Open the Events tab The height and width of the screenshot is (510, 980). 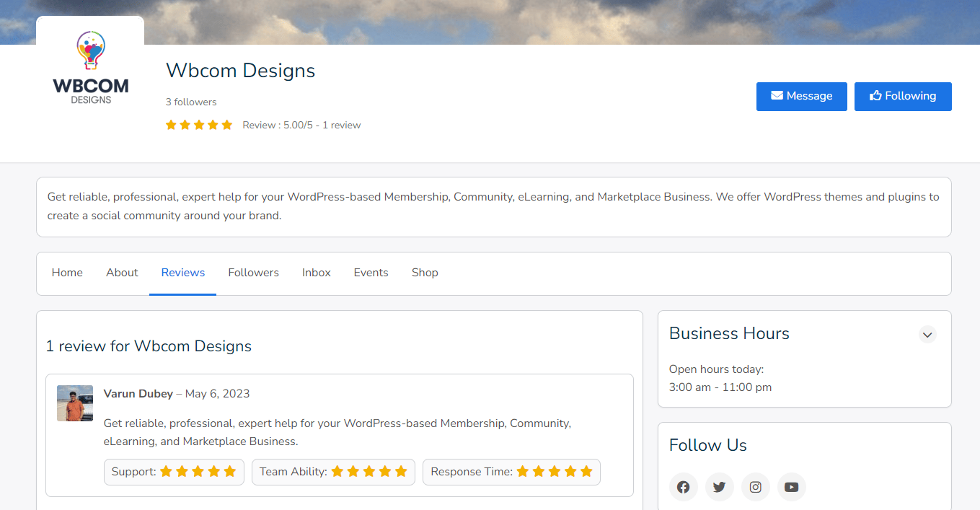[371, 273]
